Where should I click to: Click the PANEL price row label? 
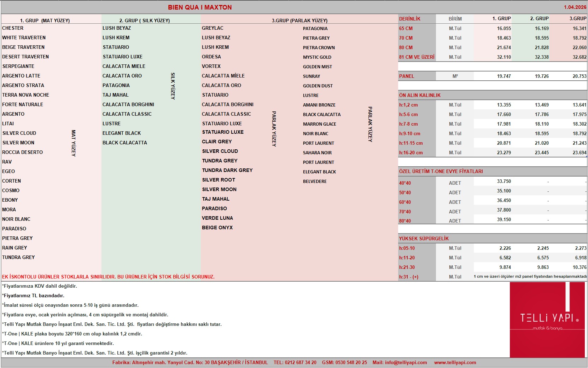(407, 76)
